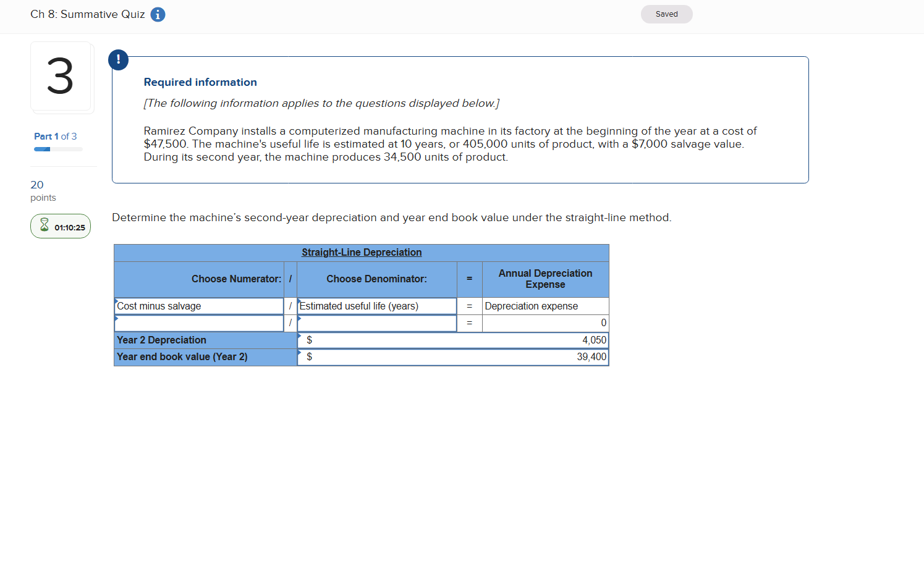Open the Depreciation expense result dropdown

click(x=545, y=306)
